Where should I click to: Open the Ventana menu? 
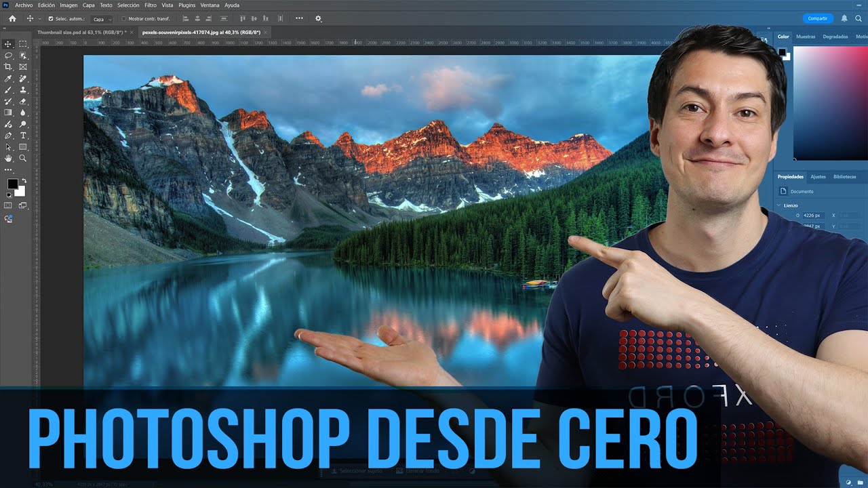210,5
